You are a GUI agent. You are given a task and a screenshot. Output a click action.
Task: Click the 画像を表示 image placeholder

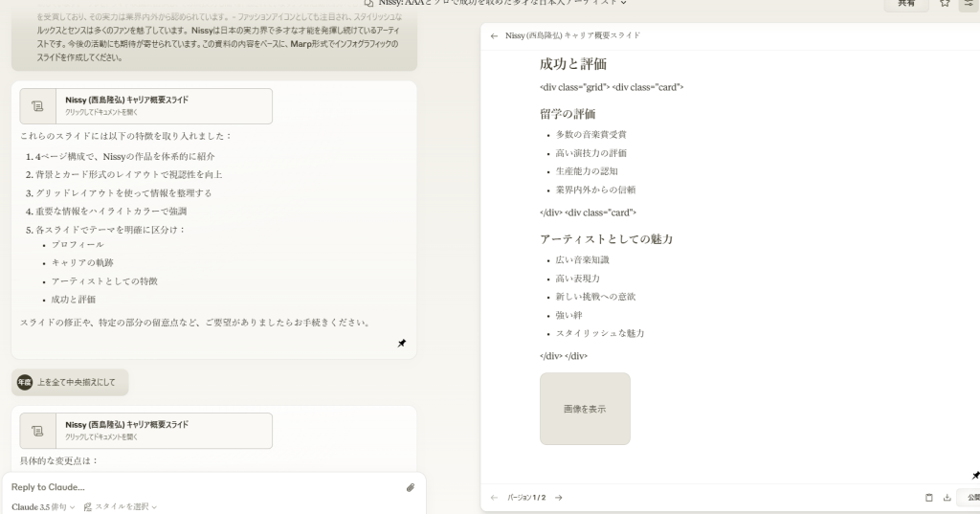click(585, 409)
